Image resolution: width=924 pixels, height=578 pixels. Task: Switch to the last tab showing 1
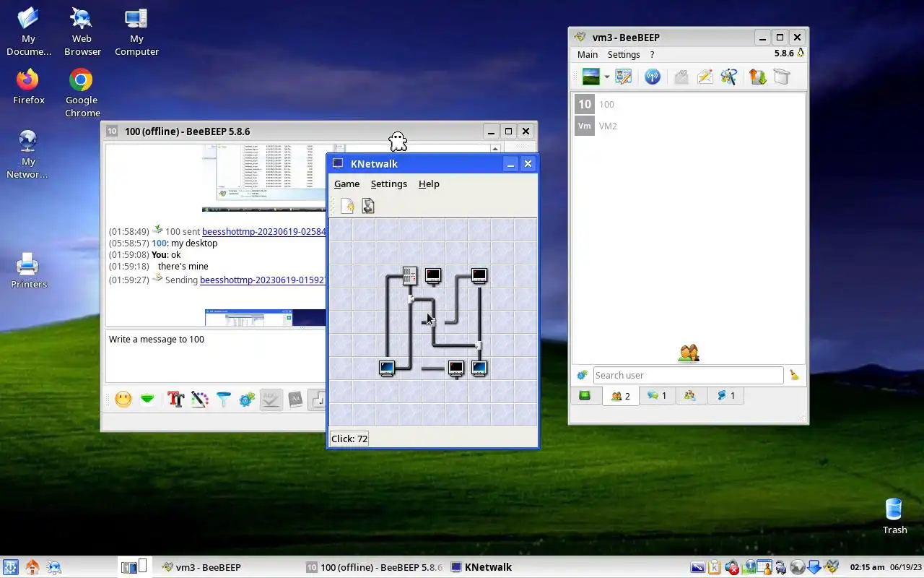[725, 396]
